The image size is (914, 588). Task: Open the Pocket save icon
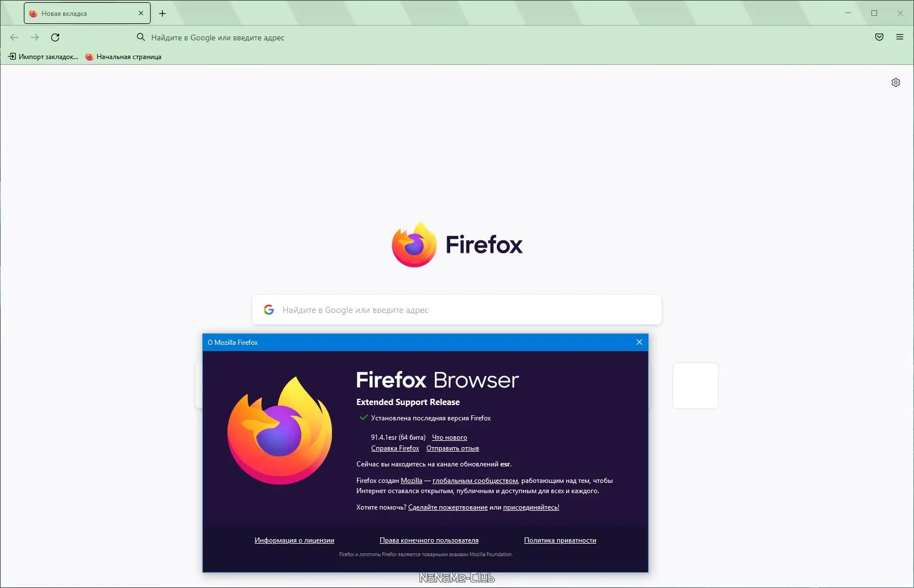tap(879, 37)
